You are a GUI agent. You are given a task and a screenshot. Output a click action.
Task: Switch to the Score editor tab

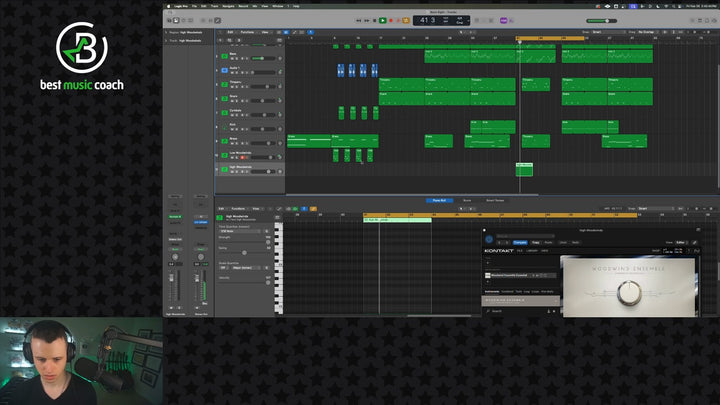click(467, 200)
